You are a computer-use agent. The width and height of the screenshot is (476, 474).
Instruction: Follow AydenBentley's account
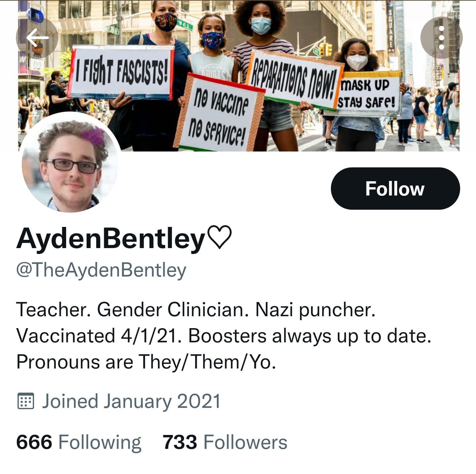[x=395, y=189]
